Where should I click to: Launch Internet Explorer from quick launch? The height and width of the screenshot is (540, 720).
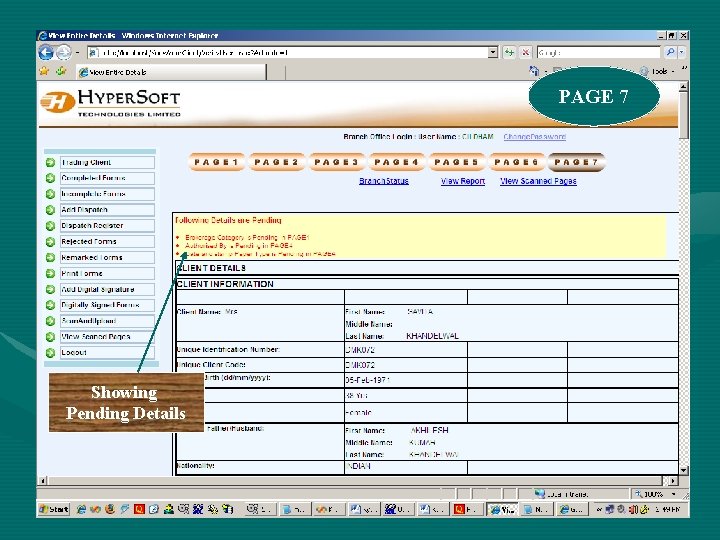81,509
